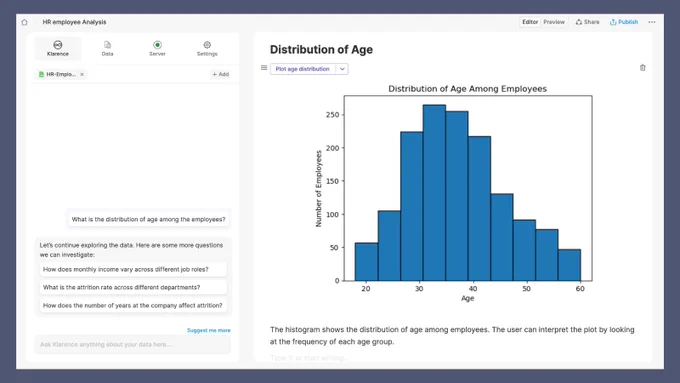The height and width of the screenshot is (383, 680).
Task: Share the analysis
Action: 588,22
